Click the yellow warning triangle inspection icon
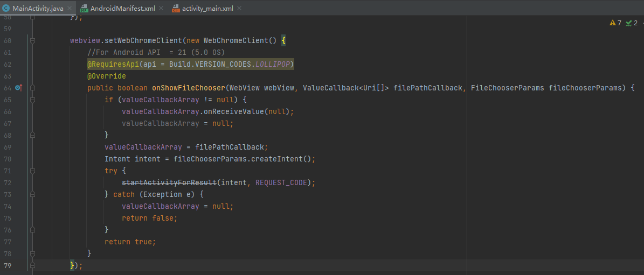This screenshot has width=644, height=275. tap(612, 23)
